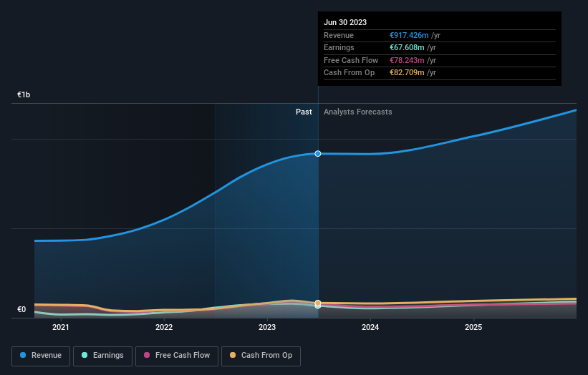
Task: Click the Revenue label in tooltip
Action: (339, 35)
